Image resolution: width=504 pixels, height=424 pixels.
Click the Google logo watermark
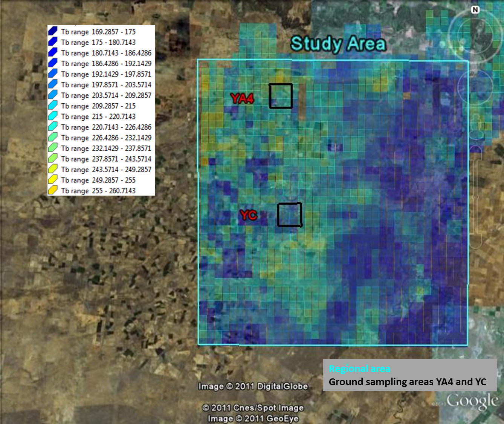coord(472,401)
